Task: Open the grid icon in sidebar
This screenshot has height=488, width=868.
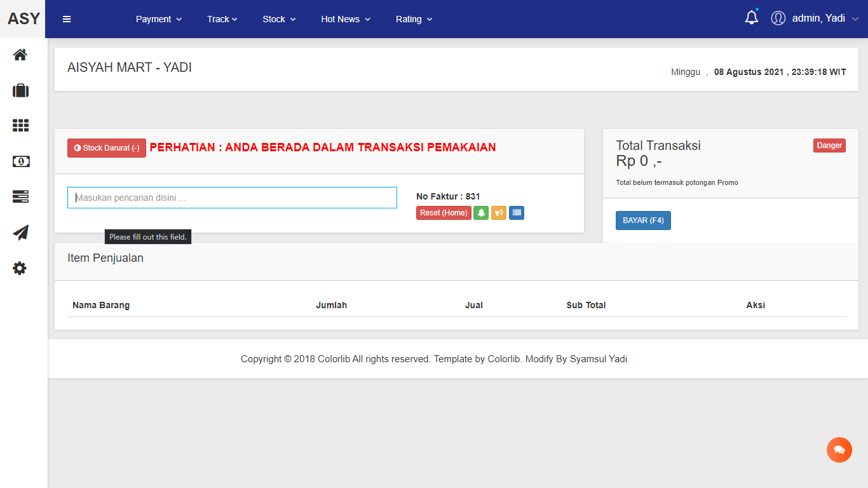Action: pos(20,126)
